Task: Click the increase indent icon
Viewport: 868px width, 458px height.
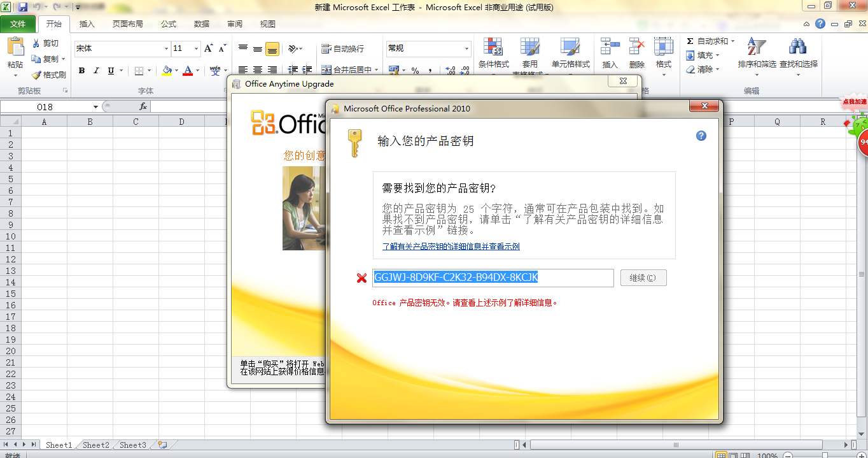Action: (307, 70)
